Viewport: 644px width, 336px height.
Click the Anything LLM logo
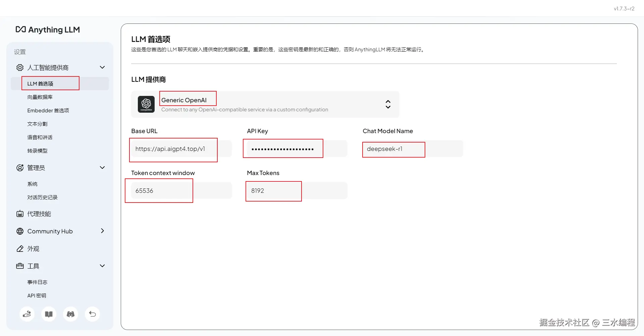coord(48,30)
